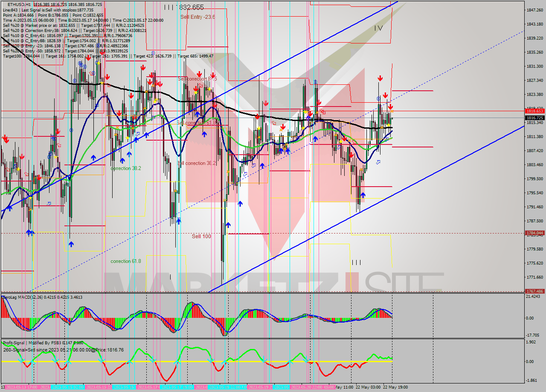546x392 pixels.
Task: Click the red 1818.653 price tag
Action: 534,111
